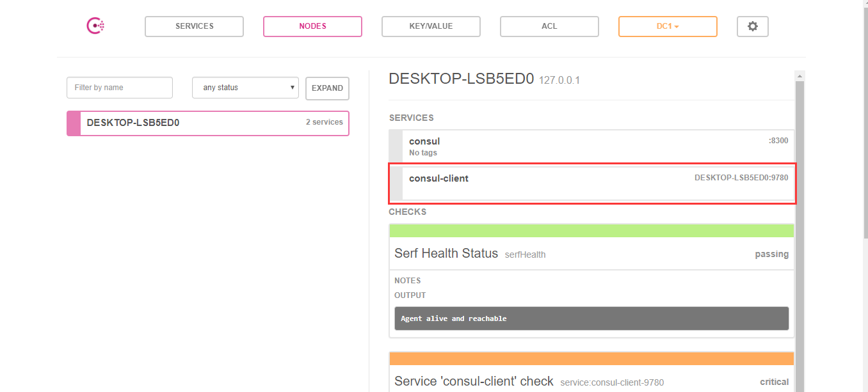Go to the KEY/VALUE tab
The image size is (868, 392).
(x=431, y=26)
